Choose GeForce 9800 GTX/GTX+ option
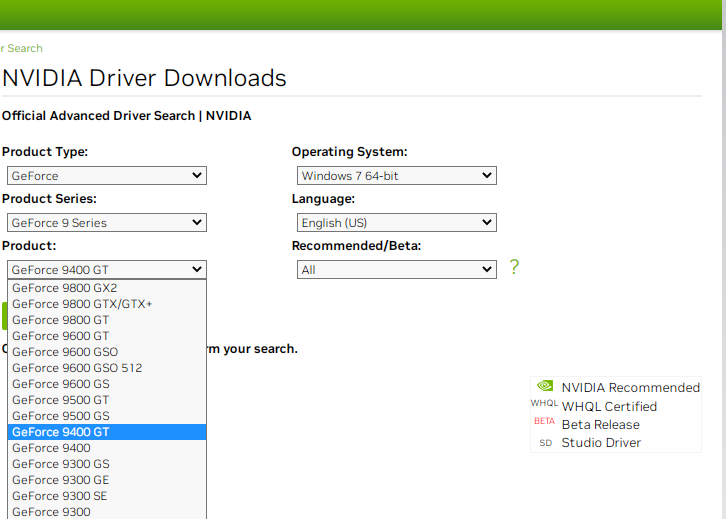726x519 pixels. (x=107, y=304)
